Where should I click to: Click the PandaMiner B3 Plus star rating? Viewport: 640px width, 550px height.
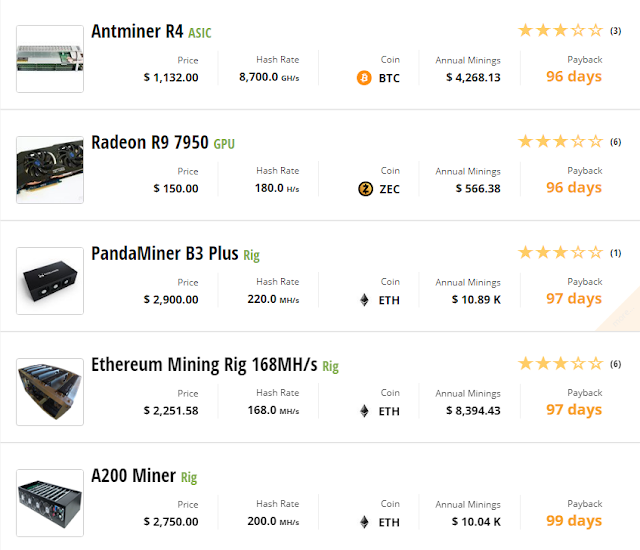pos(560,253)
